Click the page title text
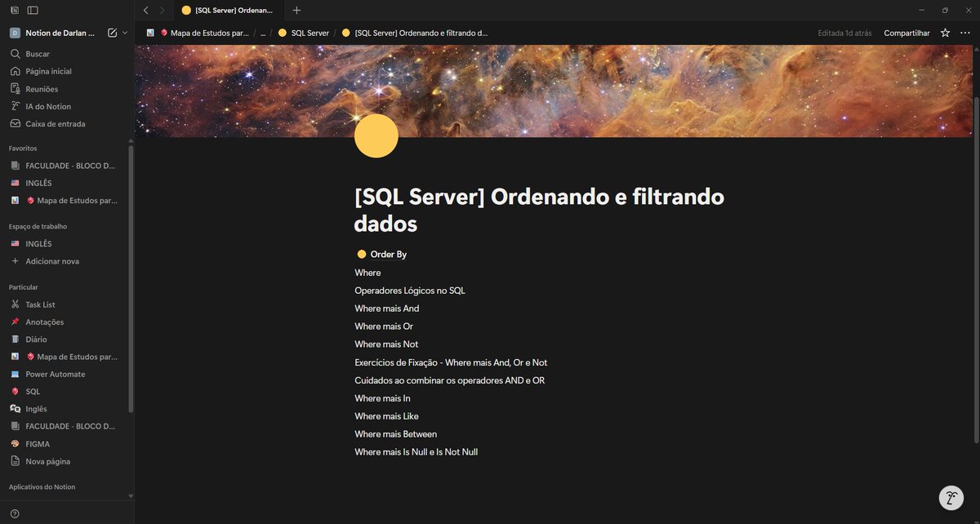 [x=539, y=210]
